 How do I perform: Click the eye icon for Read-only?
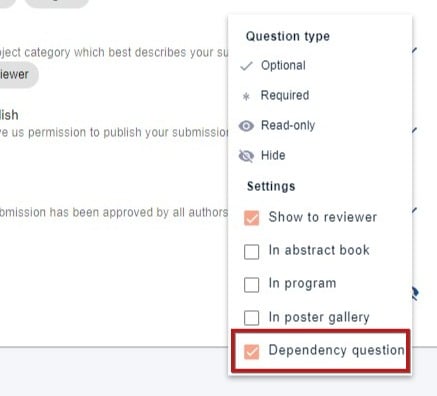(246, 126)
